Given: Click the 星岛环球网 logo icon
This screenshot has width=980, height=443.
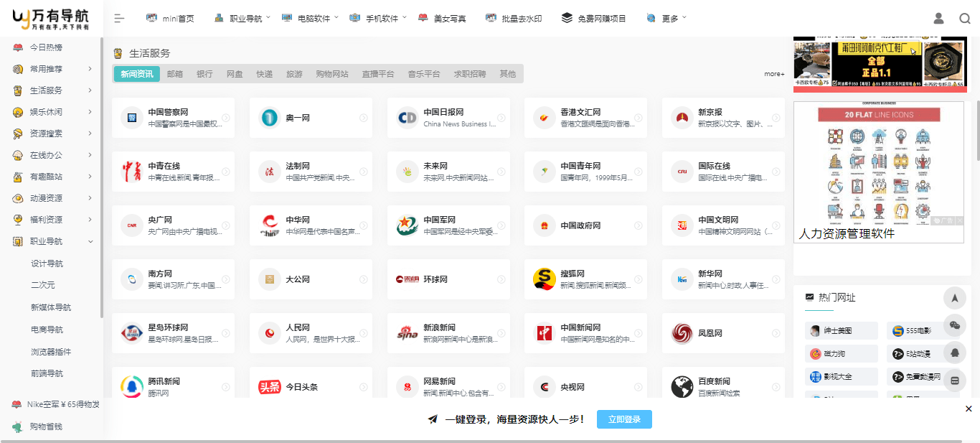Looking at the screenshot, I should [x=131, y=333].
